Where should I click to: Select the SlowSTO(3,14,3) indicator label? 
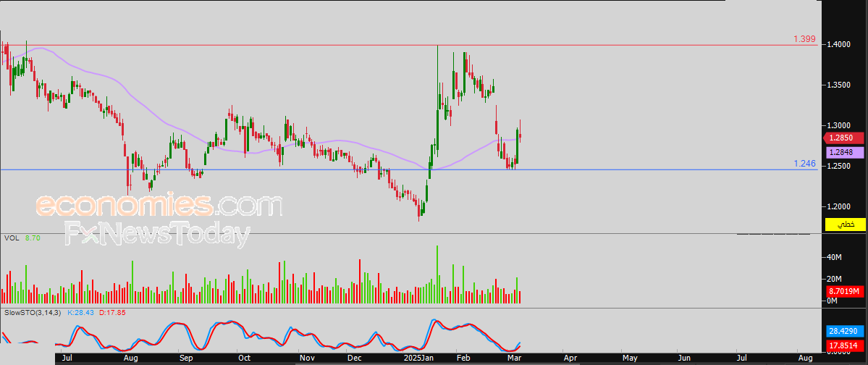(34, 312)
